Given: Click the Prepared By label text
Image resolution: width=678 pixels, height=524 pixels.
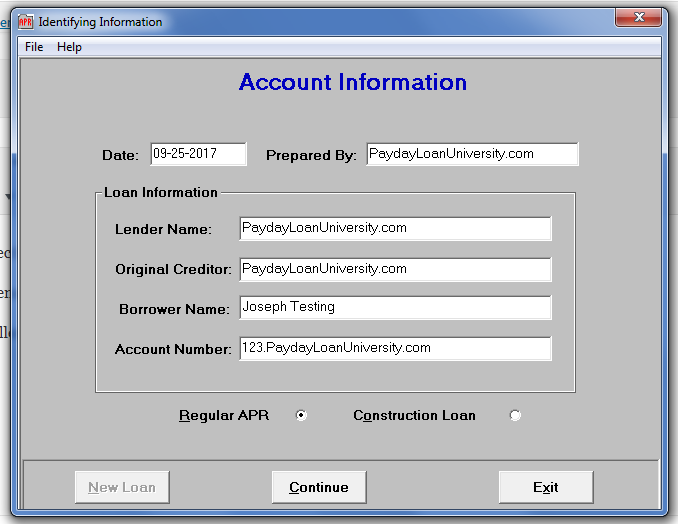Looking at the screenshot, I should click(x=311, y=155).
